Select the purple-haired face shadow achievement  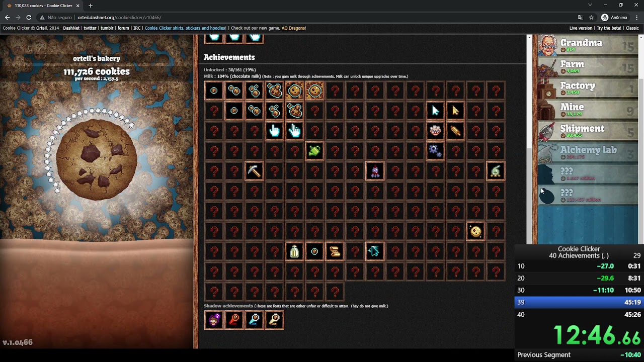point(214,320)
